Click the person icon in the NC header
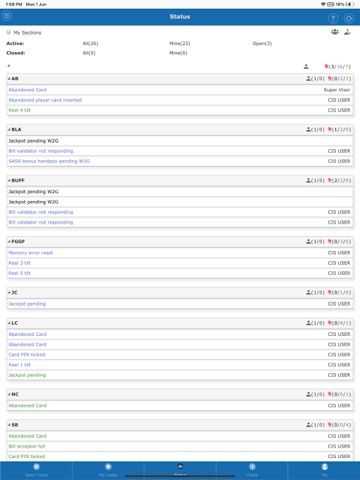The image size is (360, 480). tap(308, 394)
